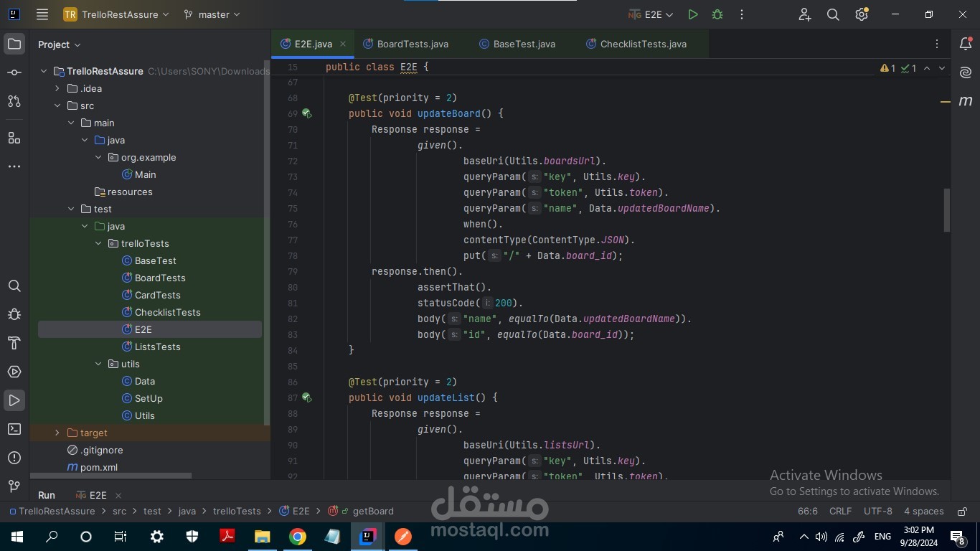Open the Structure tool window icon
The height and width of the screenshot is (551, 980).
point(14,138)
